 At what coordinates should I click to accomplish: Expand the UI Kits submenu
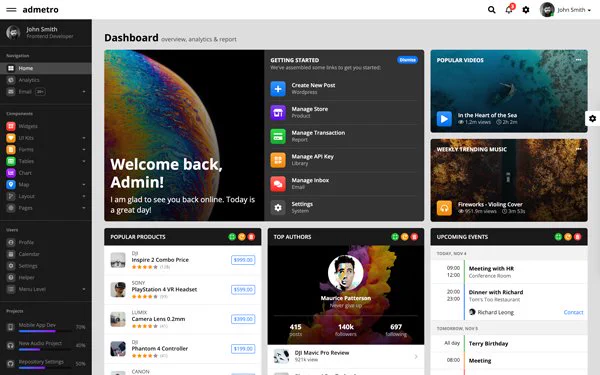tap(84, 138)
